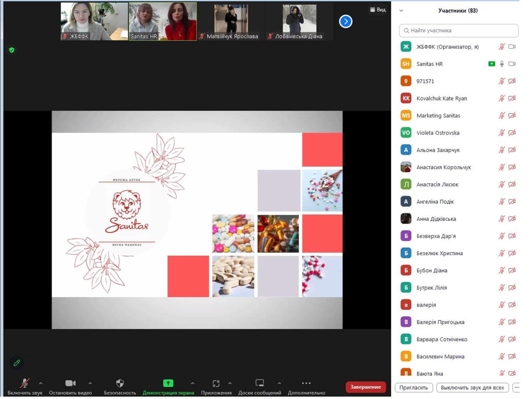Image resolution: width=532 pixels, height=399 pixels.
Task: Focus the Найти участника search field
Action: point(459,31)
